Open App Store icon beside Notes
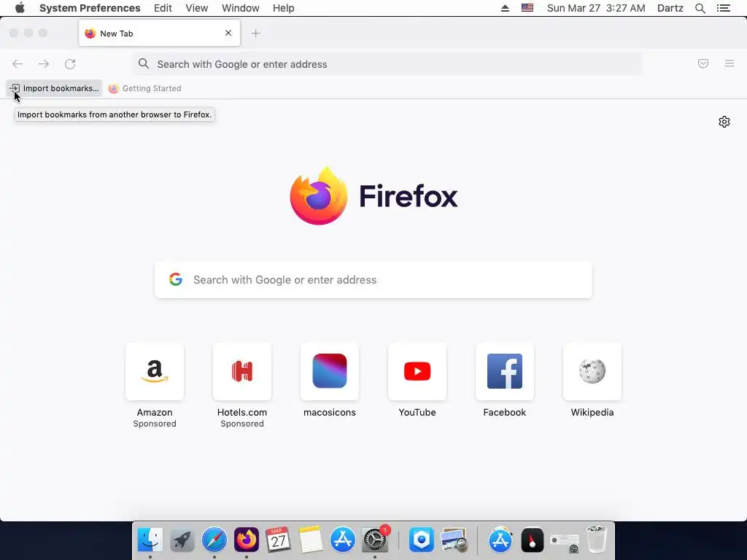This screenshot has width=747, height=560. 343,540
